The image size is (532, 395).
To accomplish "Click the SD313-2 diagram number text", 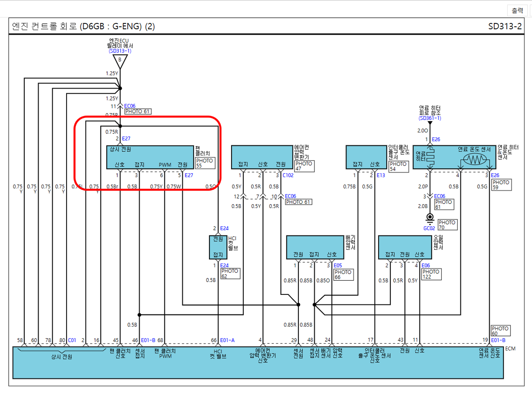I will (505, 26).
